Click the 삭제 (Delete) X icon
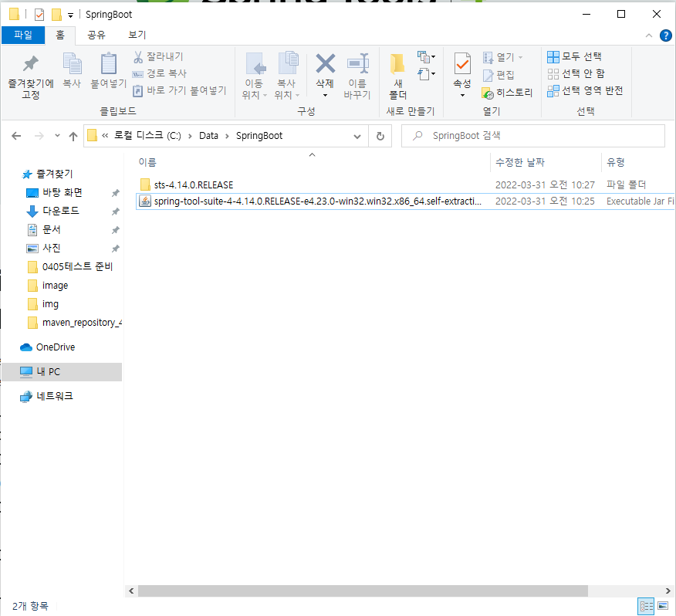This screenshot has height=616, width=676. (x=325, y=63)
